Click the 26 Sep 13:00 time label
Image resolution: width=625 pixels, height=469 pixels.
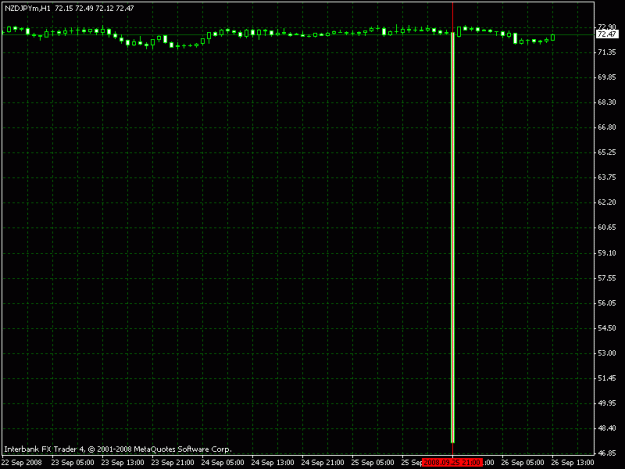click(572, 463)
